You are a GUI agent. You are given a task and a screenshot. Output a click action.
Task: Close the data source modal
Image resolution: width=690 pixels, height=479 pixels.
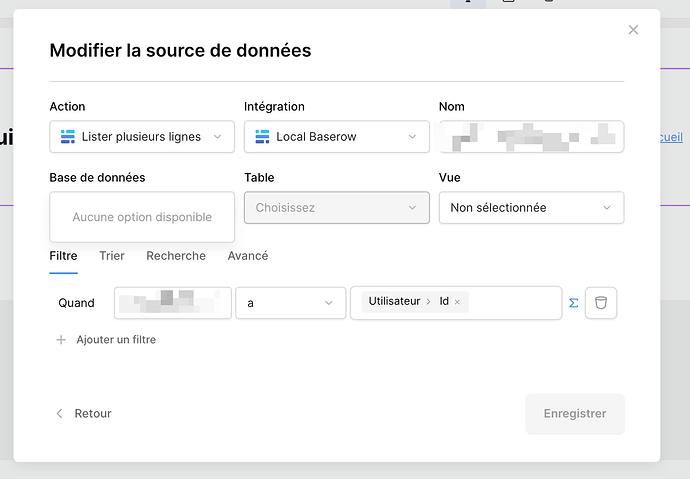coord(633,29)
